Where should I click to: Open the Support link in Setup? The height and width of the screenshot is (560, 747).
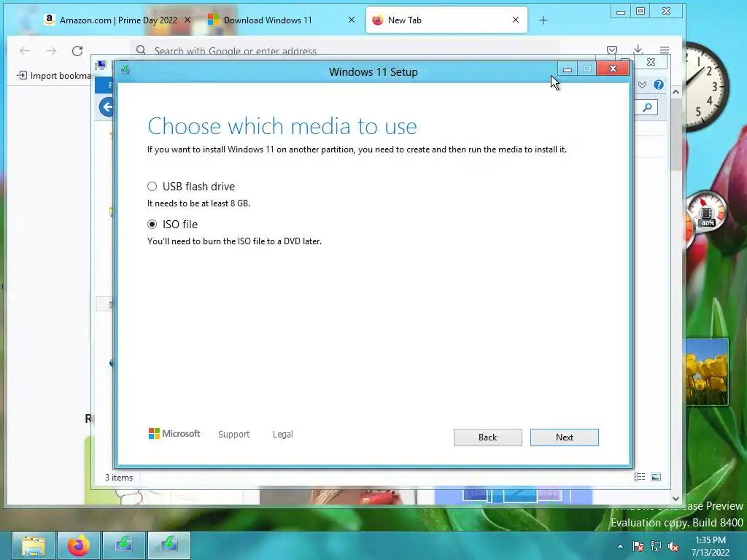233,435
